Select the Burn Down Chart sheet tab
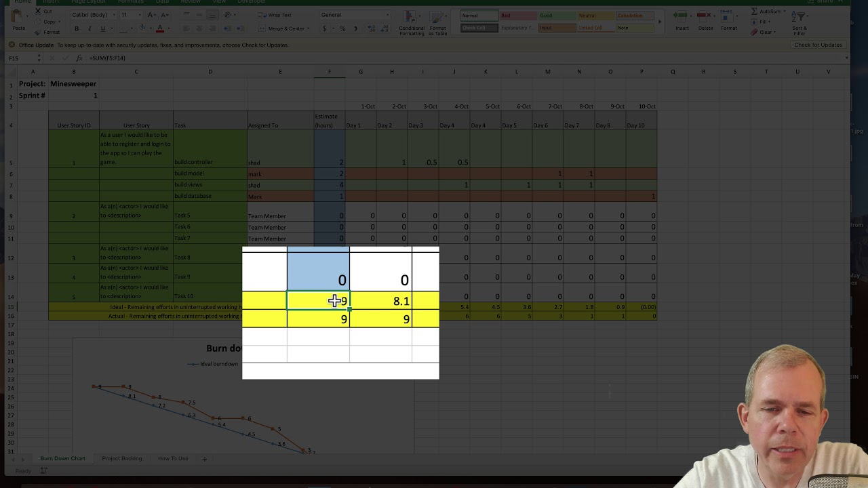Viewport: 868px width, 488px height. point(62,459)
